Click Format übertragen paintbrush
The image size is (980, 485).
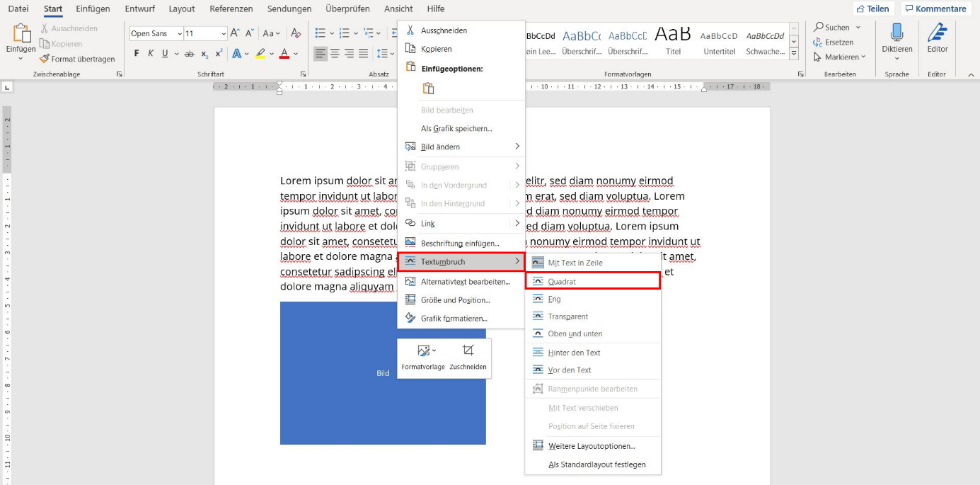(77, 59)
